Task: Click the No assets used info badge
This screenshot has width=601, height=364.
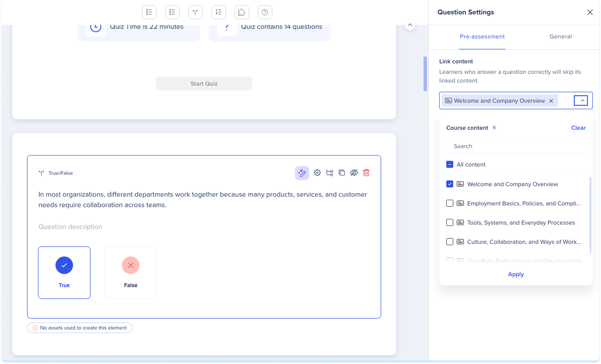Action: (x=80, y=328)
